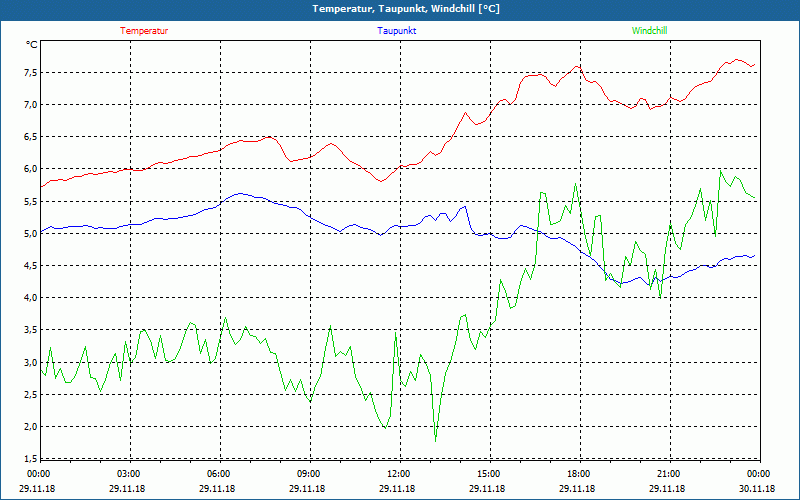Image resolution: width=800 pixels, height=500 pixels.
Task: Click the blue Taupunkt legend label
Action: click(x=396, y=31)
